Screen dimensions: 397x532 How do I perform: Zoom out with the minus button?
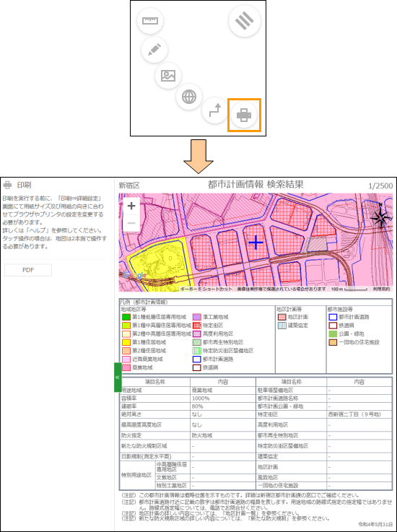[x=131, y=223]
